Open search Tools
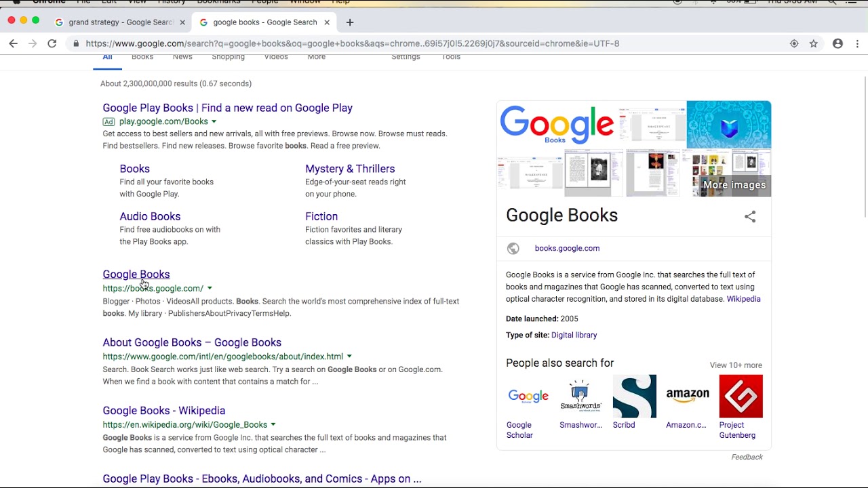The width and height of the screenshot is (868, 488). point(451,57)
